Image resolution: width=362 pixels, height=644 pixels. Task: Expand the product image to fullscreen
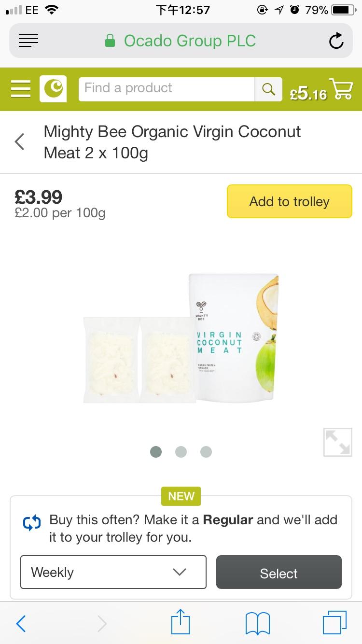pyautogui.click(x=337, y=442)
